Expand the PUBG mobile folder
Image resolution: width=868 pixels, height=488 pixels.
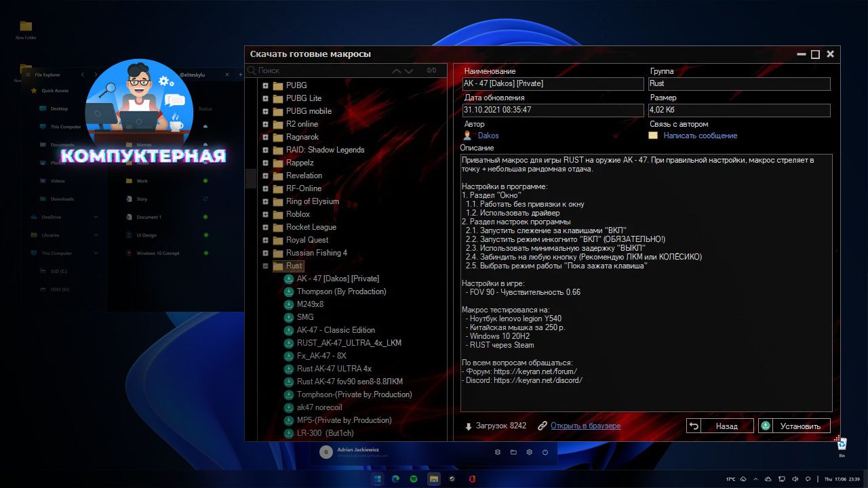pos(266,111)
